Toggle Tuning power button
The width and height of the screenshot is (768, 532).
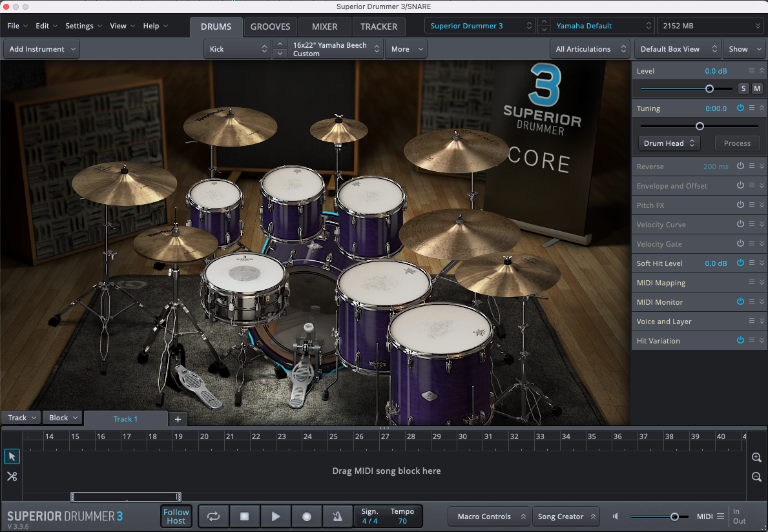coord(740,108)
